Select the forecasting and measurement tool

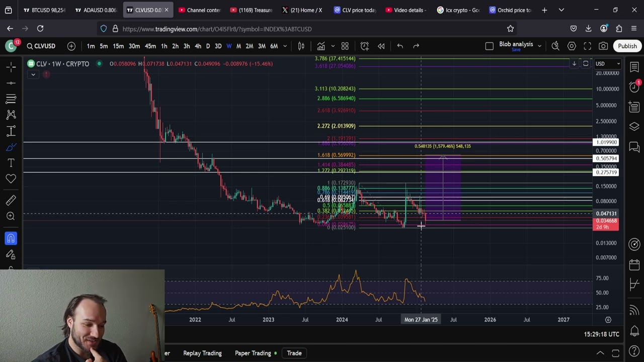click(x=11, y=131)
